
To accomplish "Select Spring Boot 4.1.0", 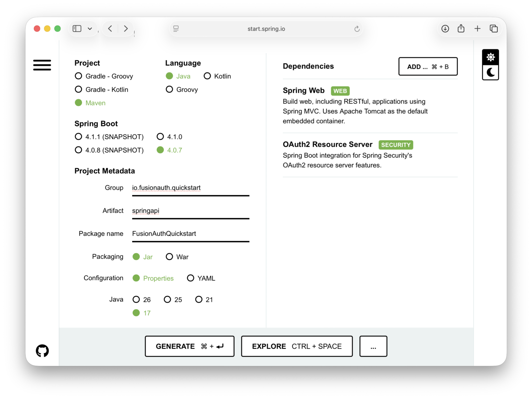I will click(170, 137).
